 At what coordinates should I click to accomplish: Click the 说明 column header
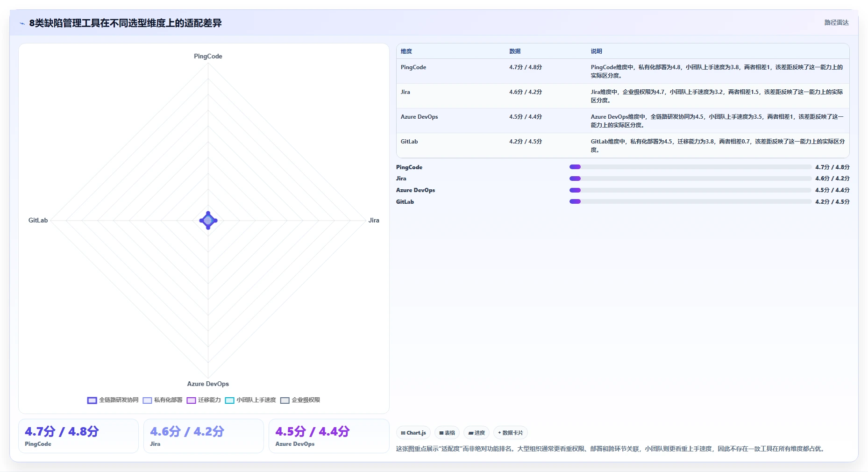click(596, 51)
